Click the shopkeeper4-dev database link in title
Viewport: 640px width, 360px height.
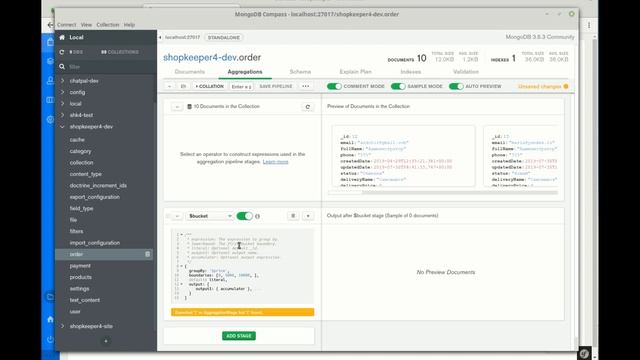200,58
